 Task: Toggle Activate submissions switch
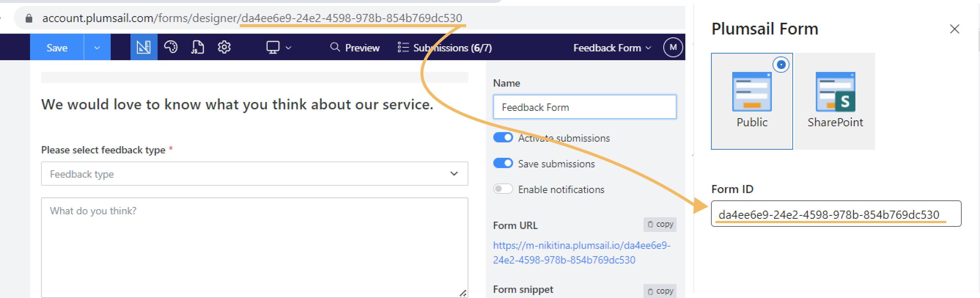coord(503,138)
